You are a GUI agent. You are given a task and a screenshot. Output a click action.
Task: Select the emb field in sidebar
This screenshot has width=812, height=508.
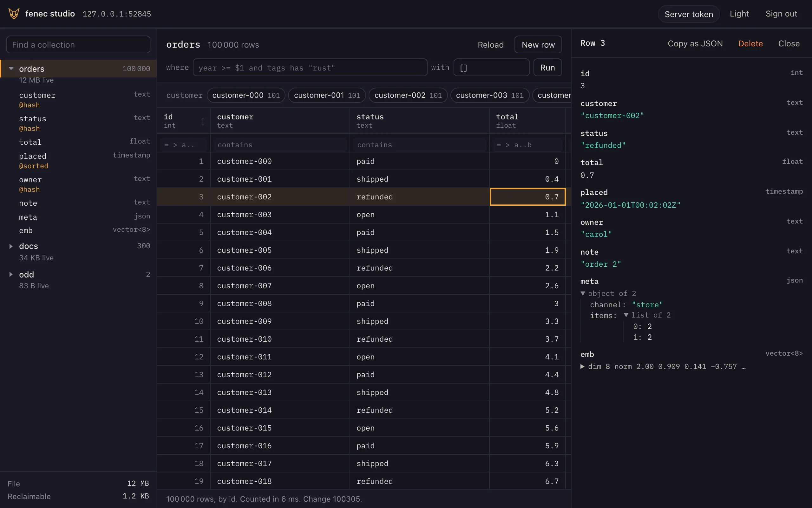coord(84,231)
